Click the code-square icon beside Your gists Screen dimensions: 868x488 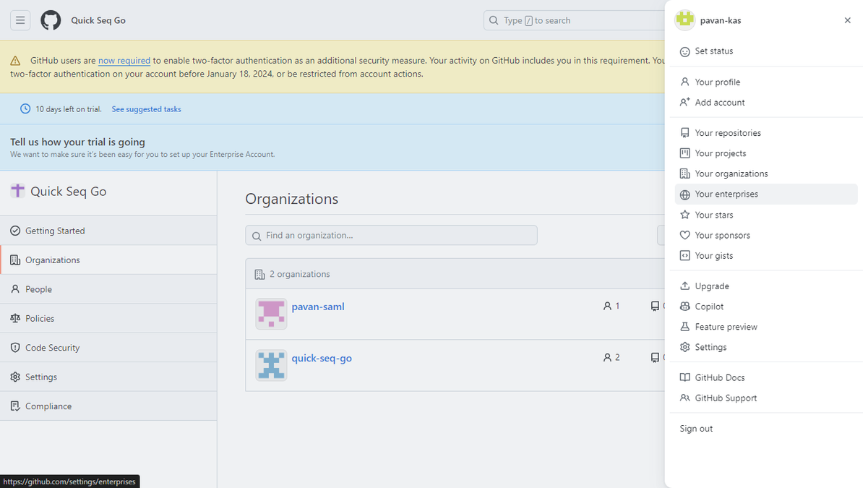tap(685, 256)
